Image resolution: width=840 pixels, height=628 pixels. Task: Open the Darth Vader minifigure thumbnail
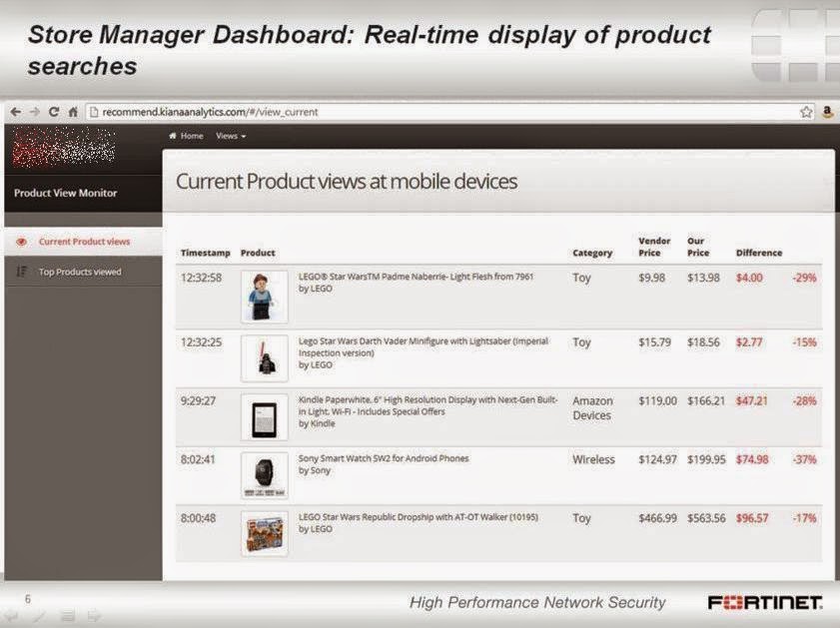[x=264, y=358]
